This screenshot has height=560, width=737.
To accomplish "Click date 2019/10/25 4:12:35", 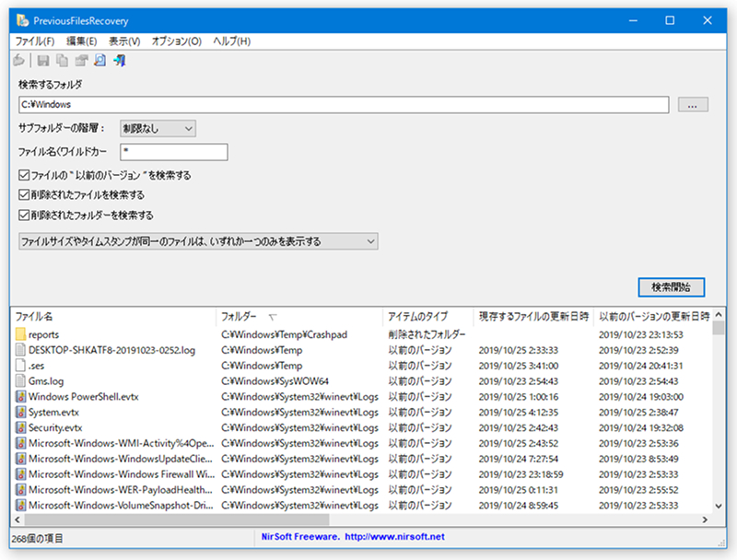I will pos(519,412).
